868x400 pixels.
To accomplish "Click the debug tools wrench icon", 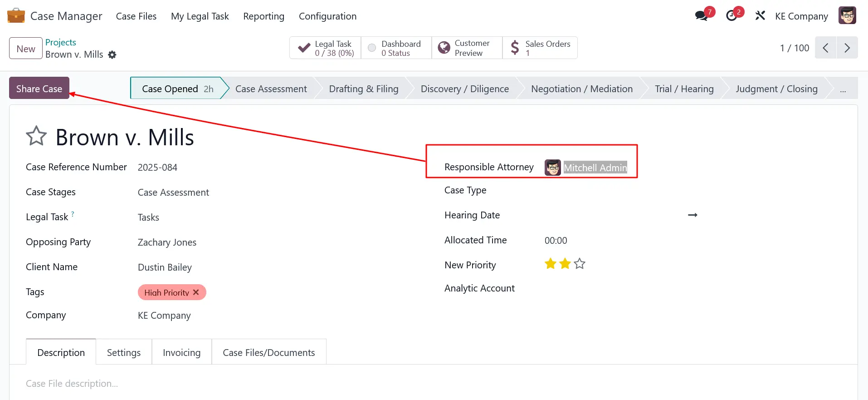I will click(x=760, y=16).
